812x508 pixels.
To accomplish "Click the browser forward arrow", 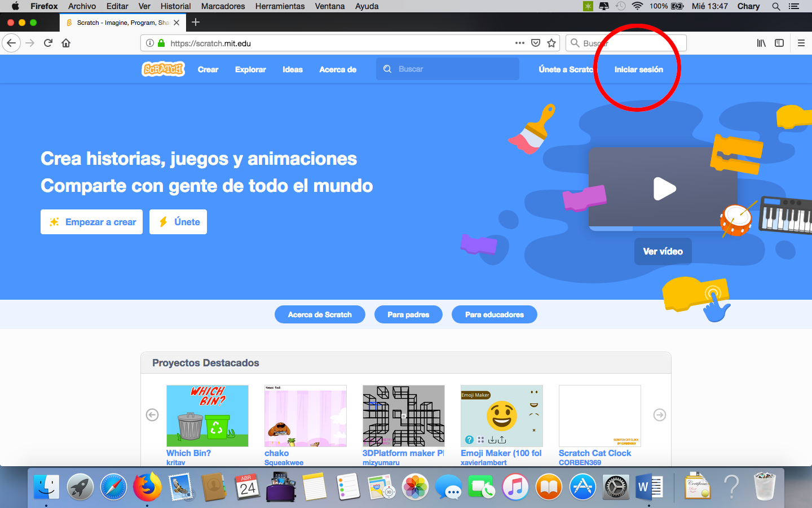I will point(30,43).
